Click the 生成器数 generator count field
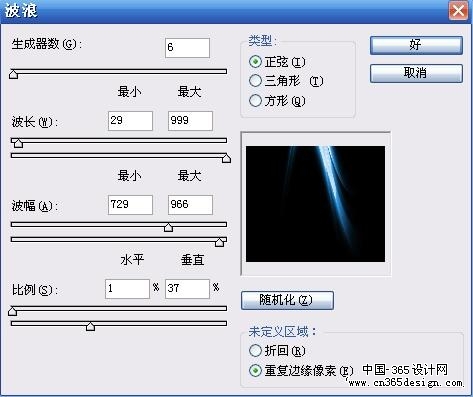The height and width of the screenshot is (397, 473). 187,48
